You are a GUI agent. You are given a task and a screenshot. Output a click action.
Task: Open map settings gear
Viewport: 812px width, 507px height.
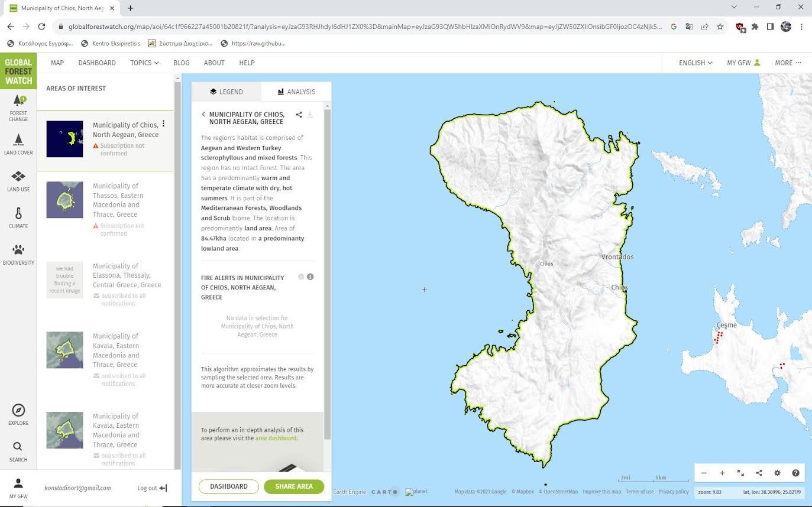click(x=777, y=473)
